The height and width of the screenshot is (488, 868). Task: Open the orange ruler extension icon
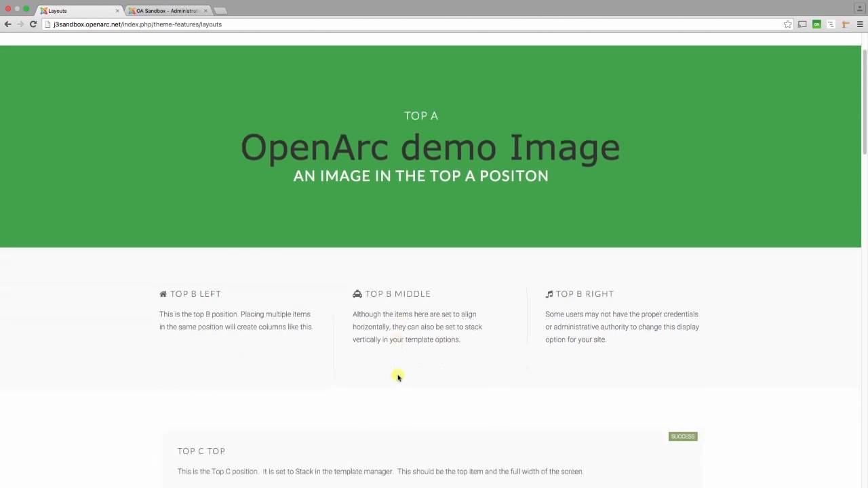coord(846,24)
